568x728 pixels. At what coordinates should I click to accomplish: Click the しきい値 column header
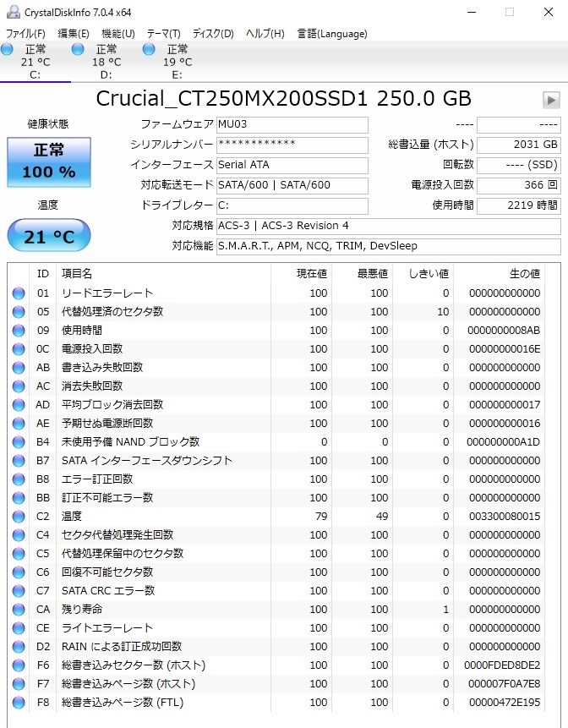pos(423,273)
